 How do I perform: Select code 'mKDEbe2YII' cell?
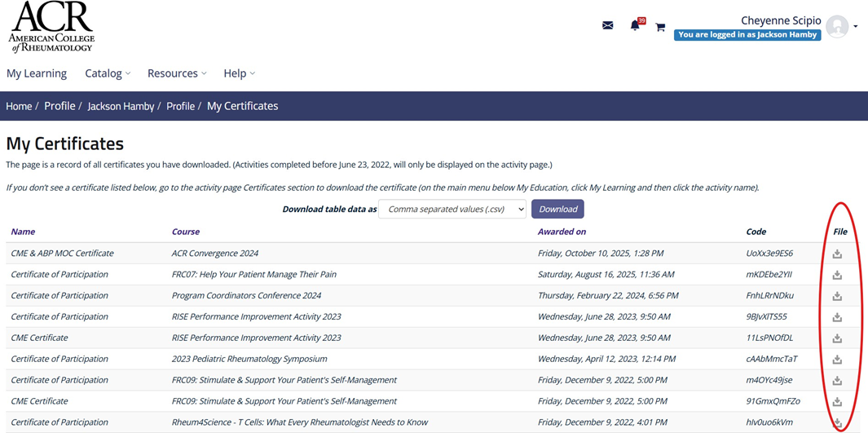769,275
